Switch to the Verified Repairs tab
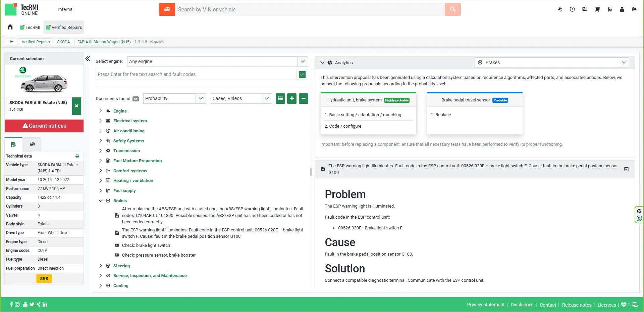This screenshot has width=644, height=312. coord(64,28)
